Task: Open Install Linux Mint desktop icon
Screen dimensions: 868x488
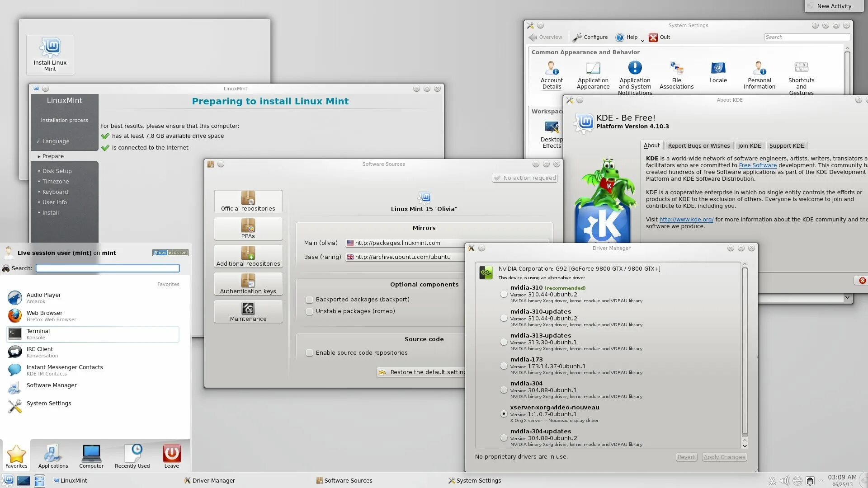Action: 50,55
